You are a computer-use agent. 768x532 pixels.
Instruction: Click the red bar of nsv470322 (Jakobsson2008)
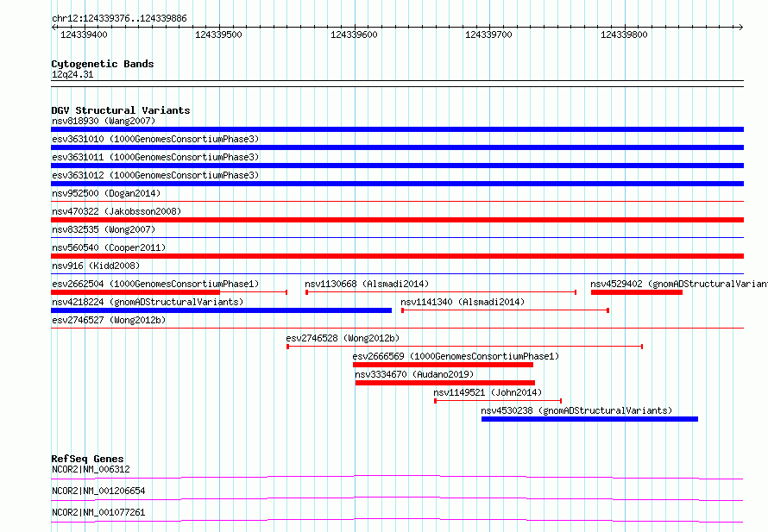(x=397, y=220)
